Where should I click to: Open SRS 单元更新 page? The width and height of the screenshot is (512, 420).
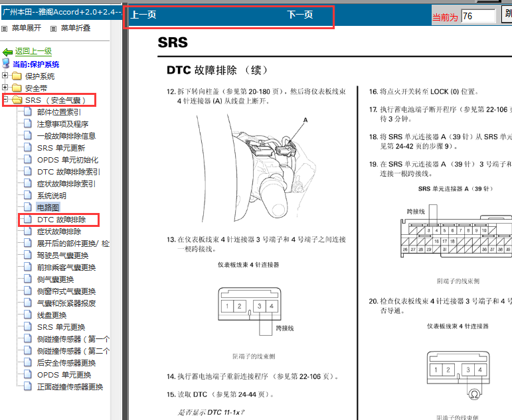tap(61, 148)
